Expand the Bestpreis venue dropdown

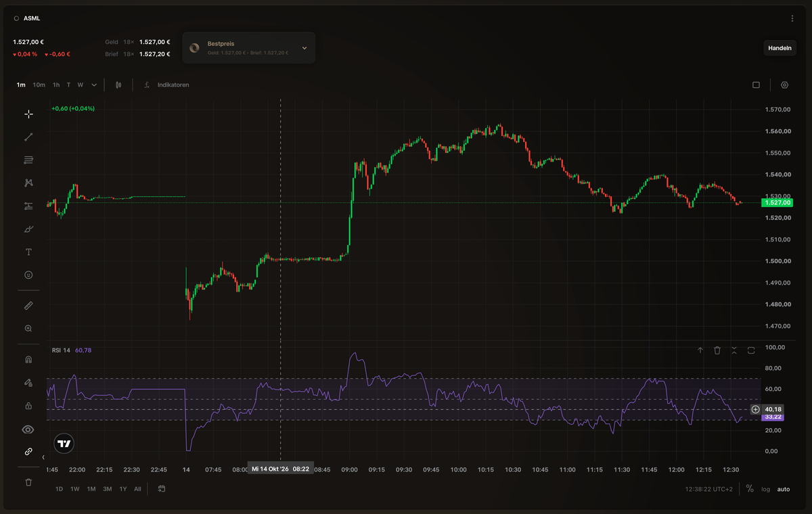click(x=304, y=48)
